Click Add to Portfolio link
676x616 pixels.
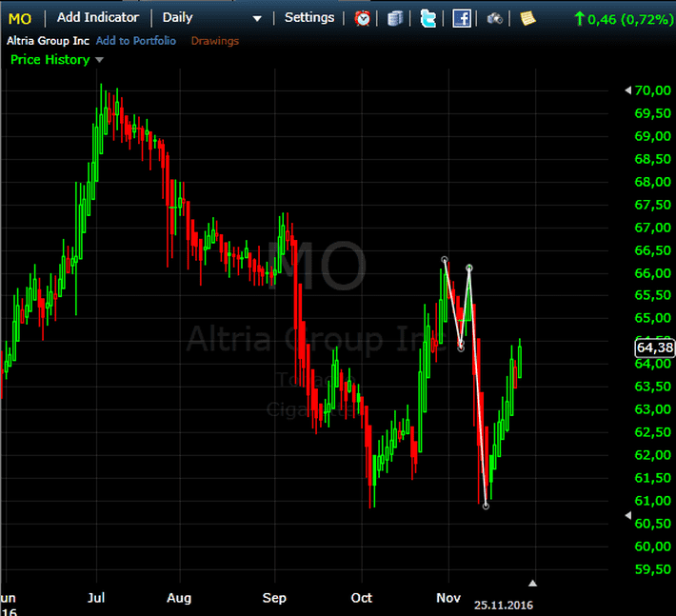136,41
